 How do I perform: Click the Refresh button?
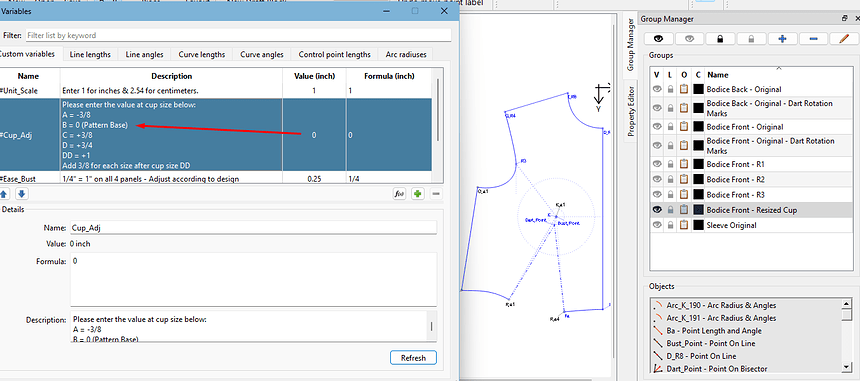(413, 358)
